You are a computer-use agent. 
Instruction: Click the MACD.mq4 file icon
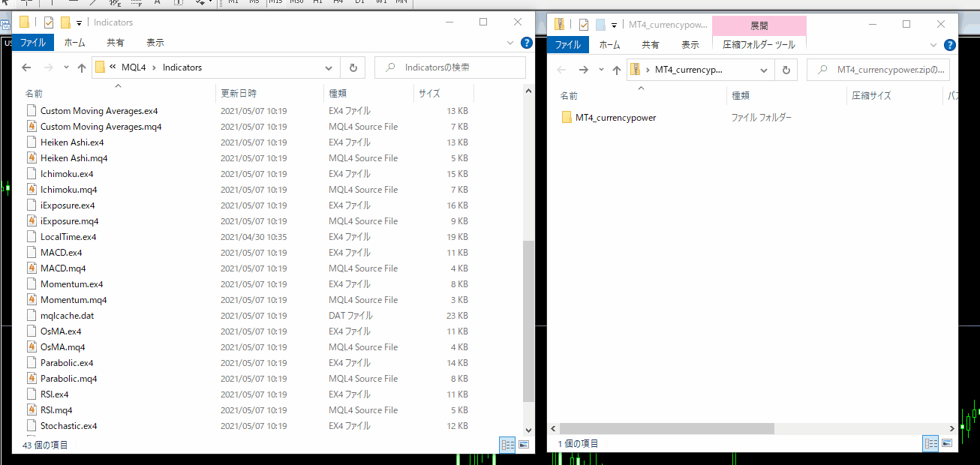point(32,268)
